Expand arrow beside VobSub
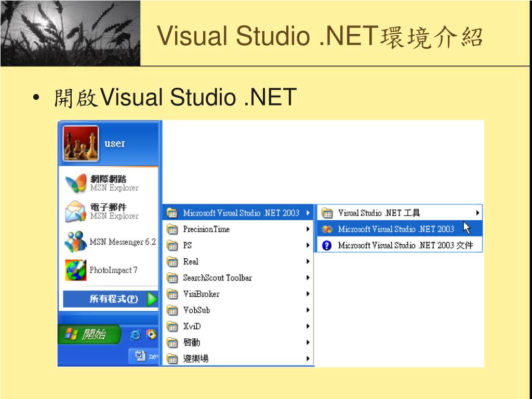 (308, 310)
